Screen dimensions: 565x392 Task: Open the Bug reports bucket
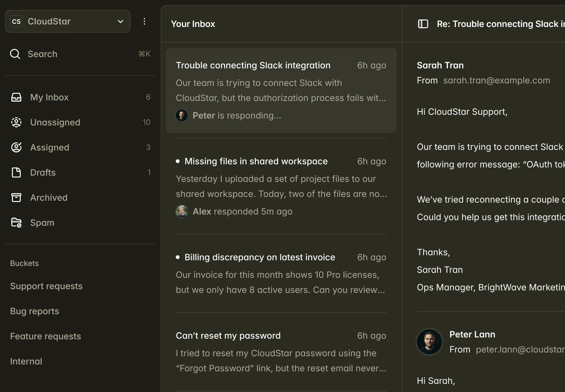(35, 311)
